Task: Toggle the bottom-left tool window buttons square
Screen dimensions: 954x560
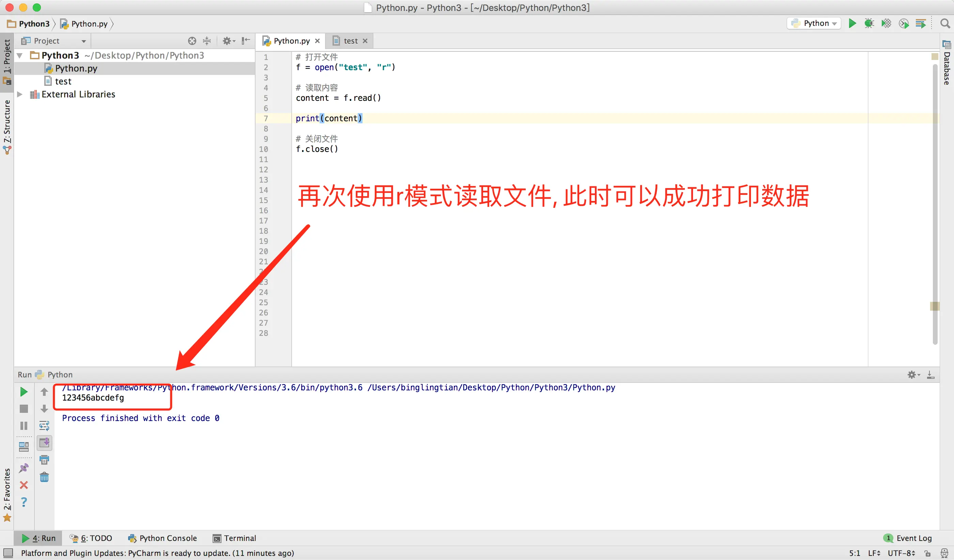Action: (8, 553)
